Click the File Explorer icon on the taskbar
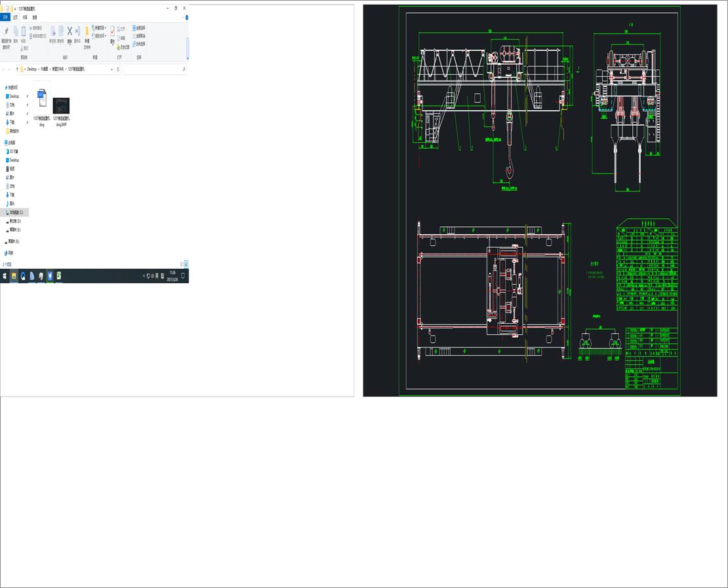Screen dimensions: 728x588 pyautogui.click(x=14, y=276)
